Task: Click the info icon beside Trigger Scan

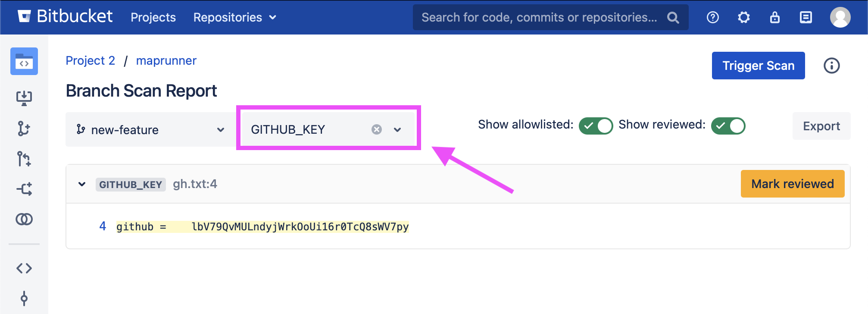Action: click(x=831, y=66)
